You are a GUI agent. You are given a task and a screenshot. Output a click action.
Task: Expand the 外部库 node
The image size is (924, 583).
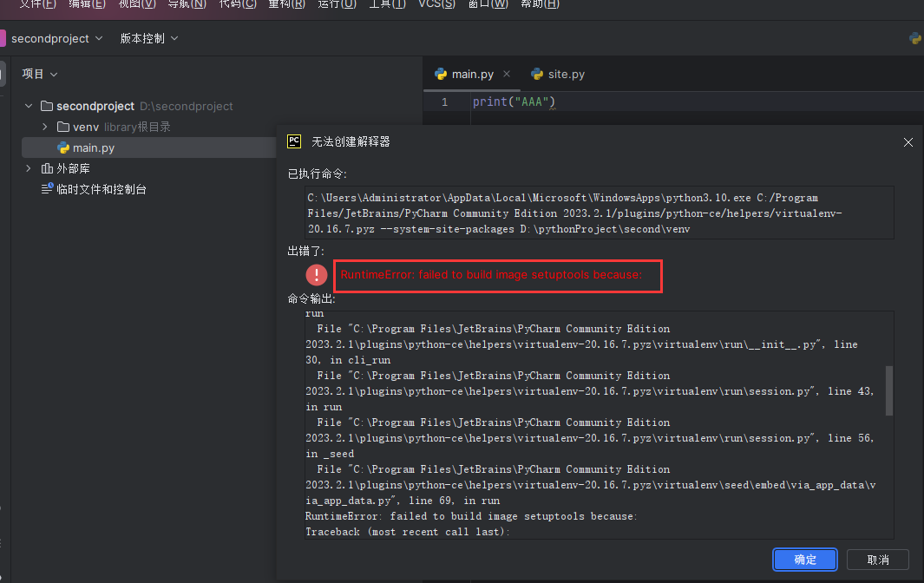(x=29, y=168)
